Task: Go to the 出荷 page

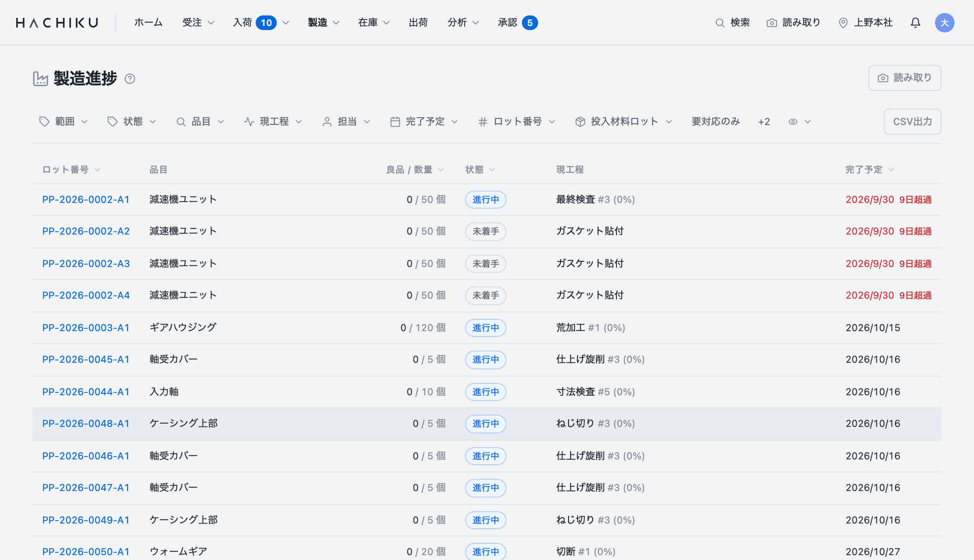Action: (418, 23)
